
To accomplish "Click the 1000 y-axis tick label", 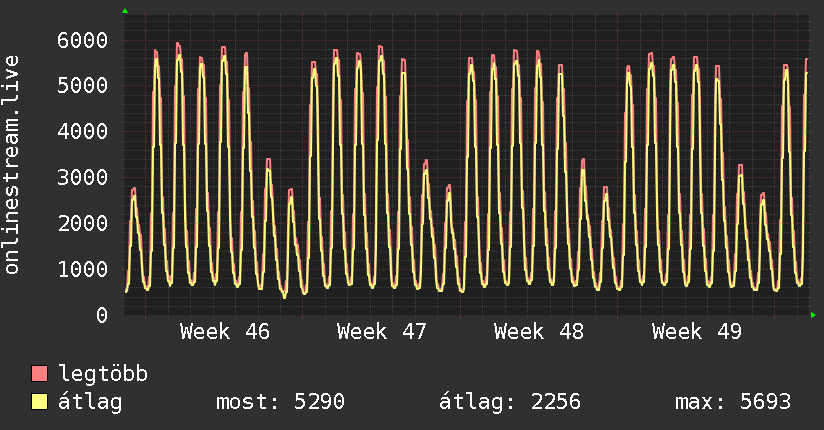I will point(83,269).
